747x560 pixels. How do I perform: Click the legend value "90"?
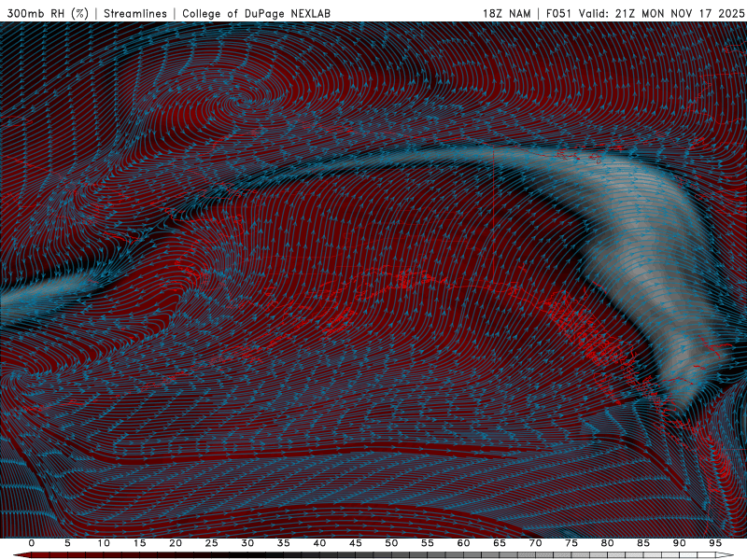click(679, 543)
